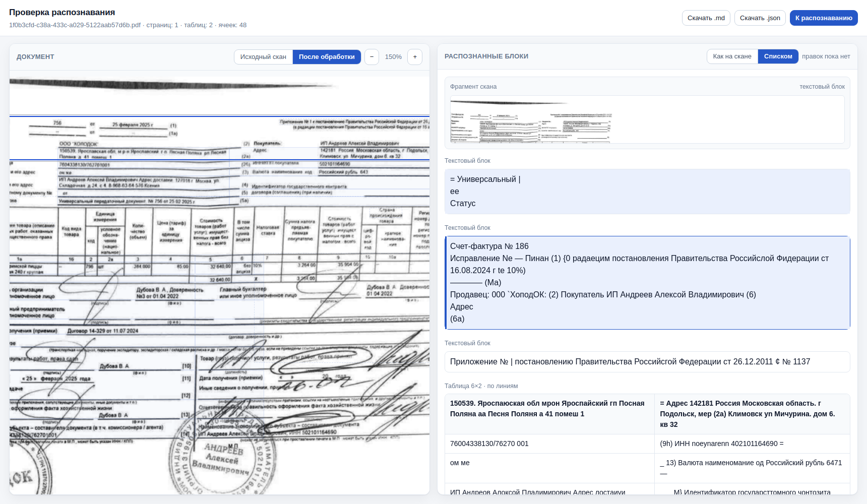
Task: Download the .md file
Action: (706, 18)
